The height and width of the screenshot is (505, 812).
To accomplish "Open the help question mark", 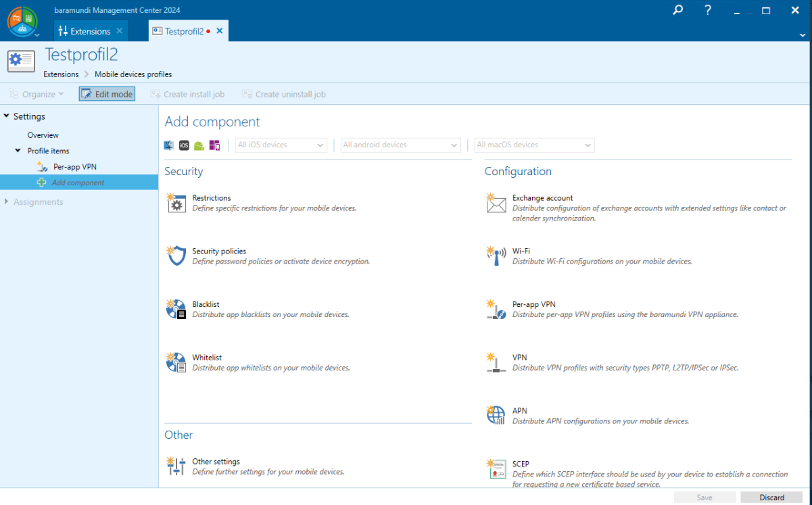I will [x=708, y=10].
